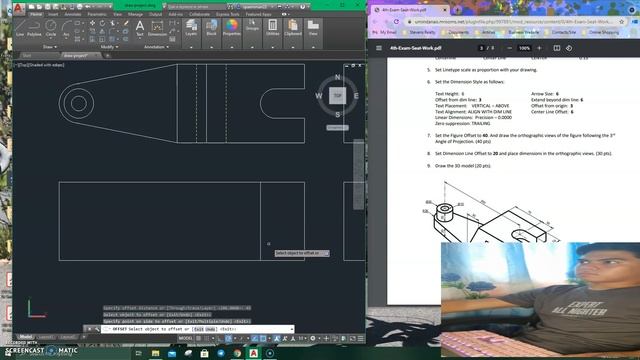Viewport: 640px width, 360px height.
Task: Click the Undo arrow in quick access toolbar
Action: tap(87, 7)
